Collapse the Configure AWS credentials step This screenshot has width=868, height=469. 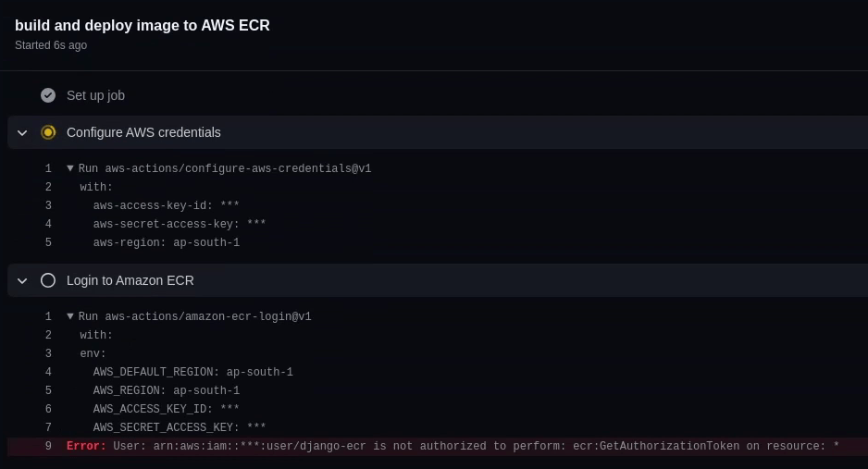point(22,132)
